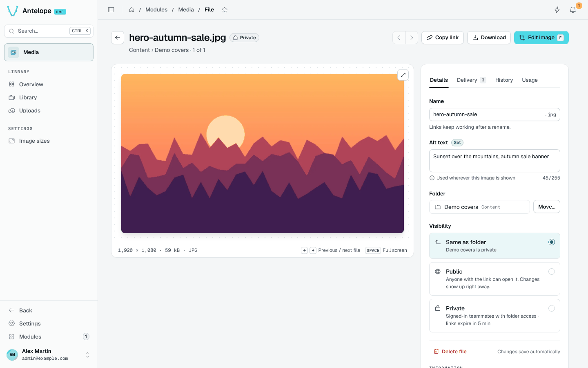Screen dimensions: 588x368
Task: Click the Move… folder button
Action: (547, 207)
